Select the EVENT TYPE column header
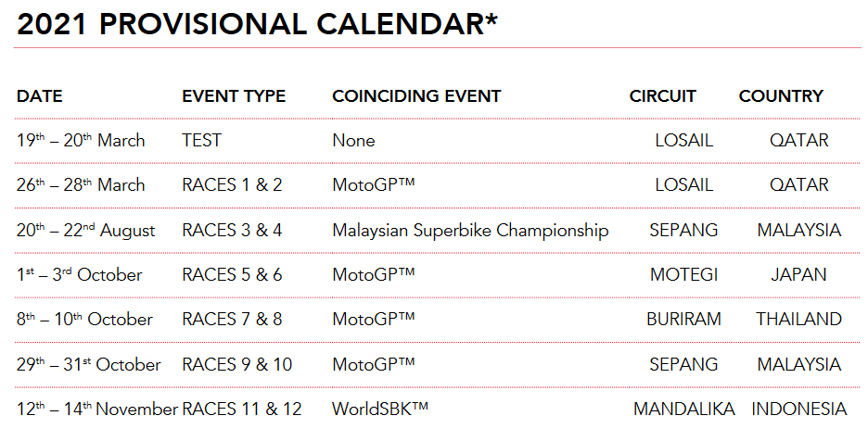The image size is (868, 441). point(234,96)
